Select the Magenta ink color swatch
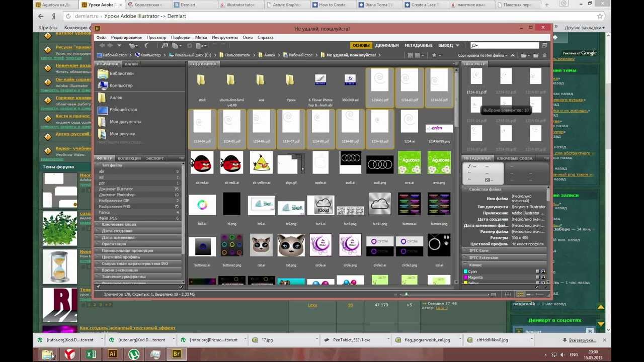 pos(465,277)
